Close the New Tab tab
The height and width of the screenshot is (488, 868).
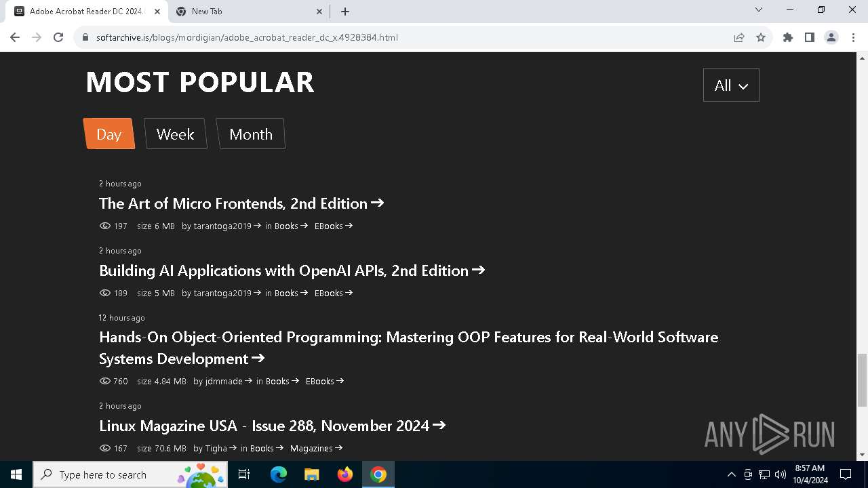[320, 12]
